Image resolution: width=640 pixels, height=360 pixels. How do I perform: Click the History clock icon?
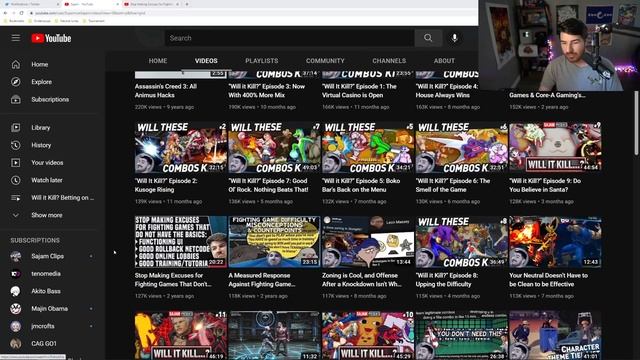pyautogui.click(x=16, y=145)
